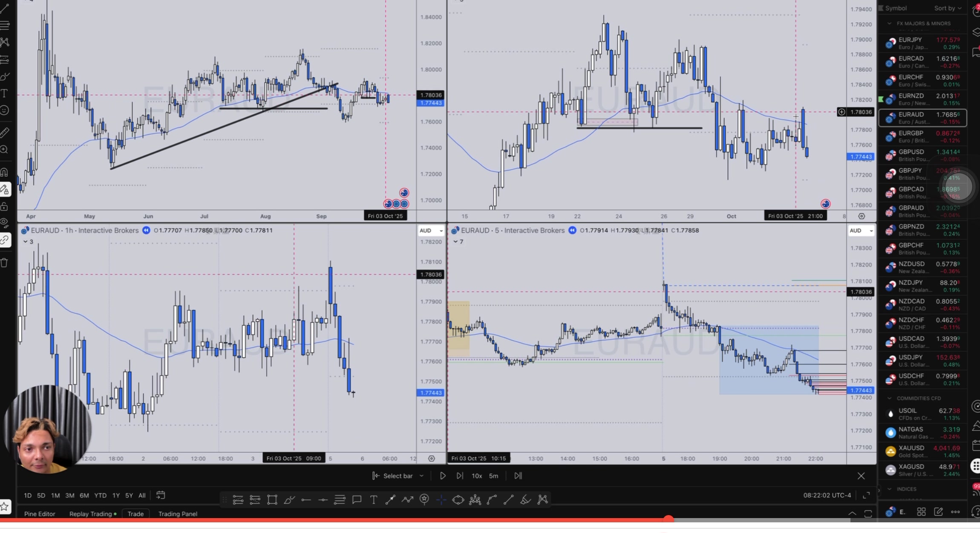Screen dimensions: 980x533
Task: Select the 1D timeframe button
Action: tap(28, 495)
